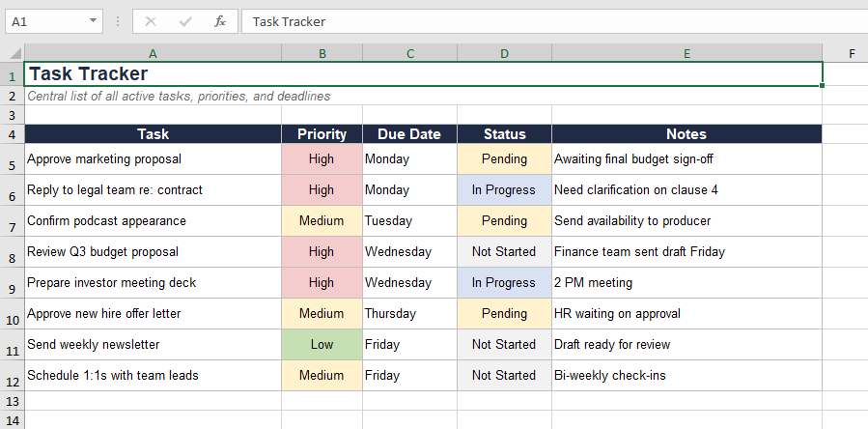Click the Task column header cell
868x429 pixels.
[x=153, y=133]
